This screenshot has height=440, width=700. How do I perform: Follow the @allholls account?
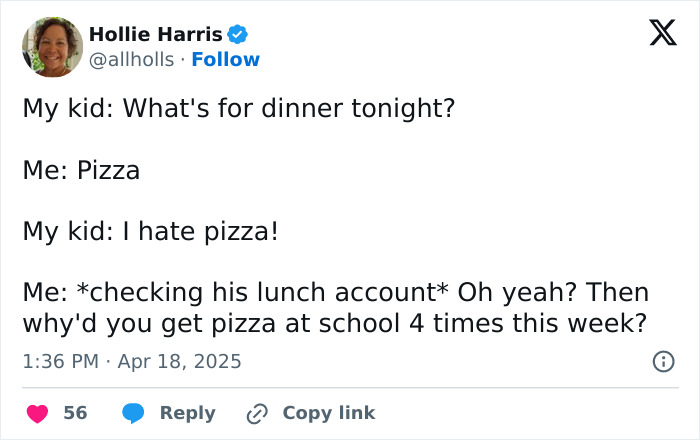tap(225, 59)
